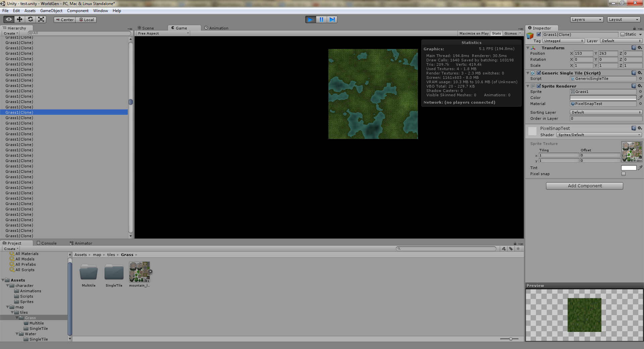Select the Rotate tool
The image size is (644, 349).
31,19
